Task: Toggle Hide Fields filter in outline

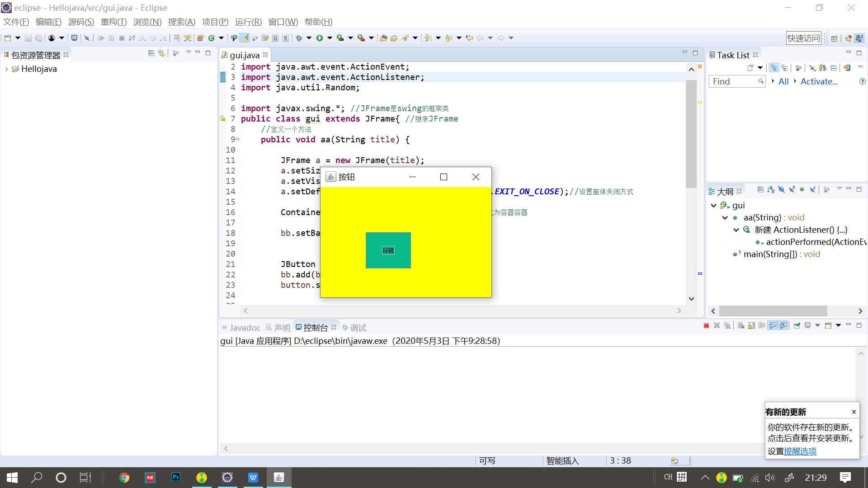Action: click(781, 190)
